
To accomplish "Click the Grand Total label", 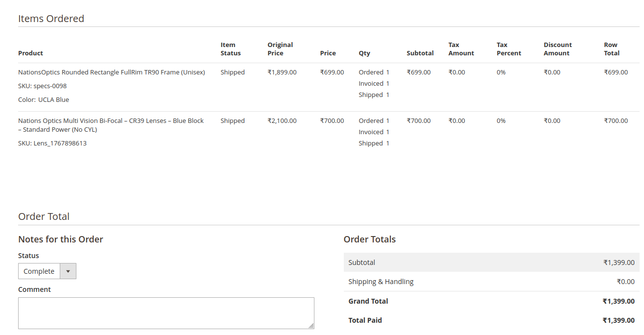I will point(368,301).
